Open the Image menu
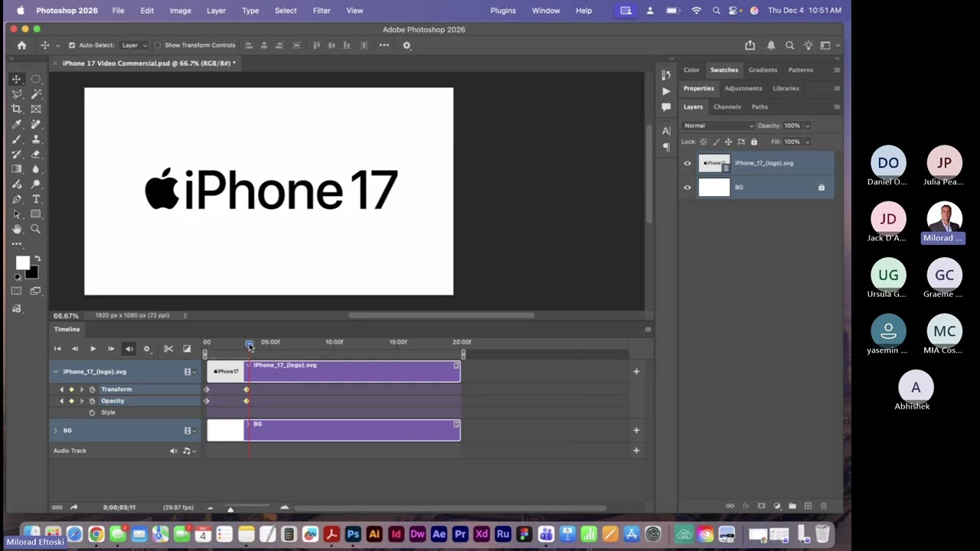The image size is (980, 551). (x=181, y=11)
